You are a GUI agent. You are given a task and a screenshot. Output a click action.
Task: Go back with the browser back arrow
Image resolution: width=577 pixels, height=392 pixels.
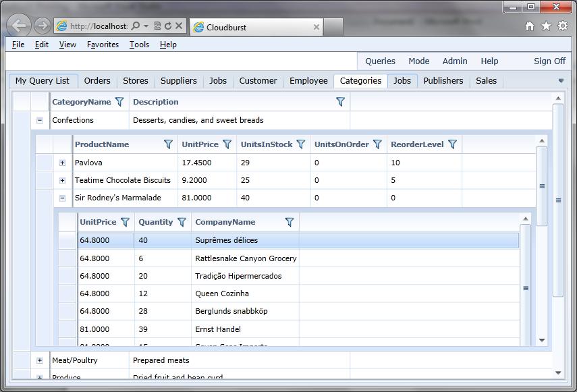tap(18, 26)
